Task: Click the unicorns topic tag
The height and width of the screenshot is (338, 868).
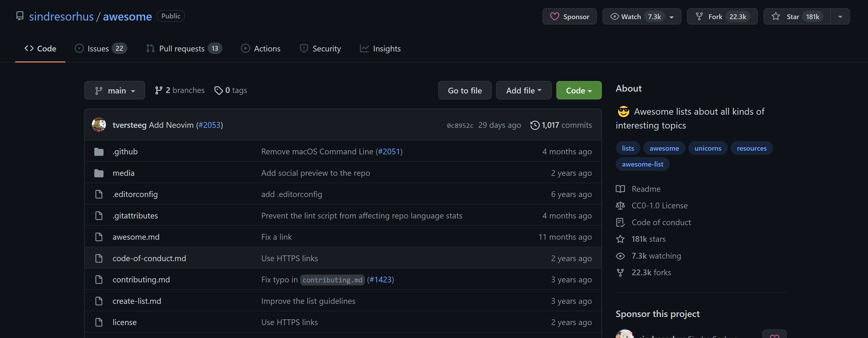Action: [x=708, y=148]
